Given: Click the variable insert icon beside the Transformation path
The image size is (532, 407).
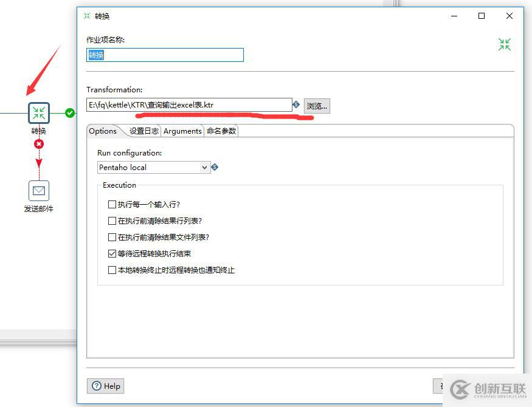Looking at the screenshot, I should coord(296,104).
